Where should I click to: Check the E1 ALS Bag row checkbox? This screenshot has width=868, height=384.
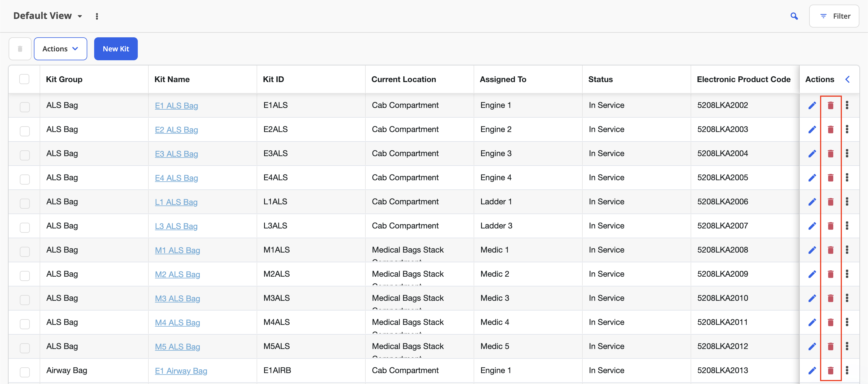coord(25,107)
